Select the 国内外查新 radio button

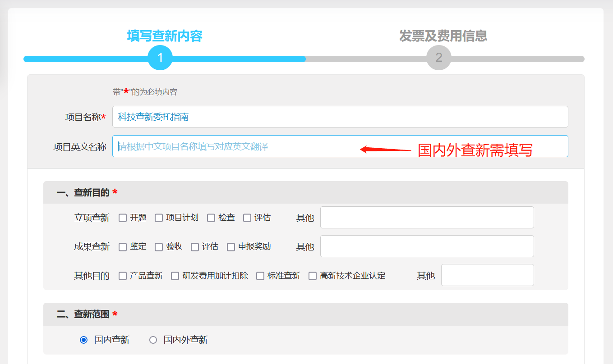click(153, 340)
